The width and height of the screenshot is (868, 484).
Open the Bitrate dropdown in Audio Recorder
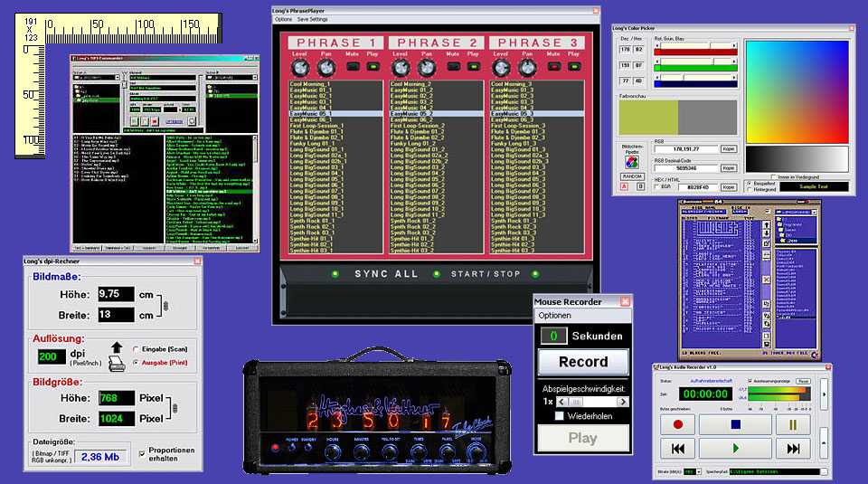(698, 471)
